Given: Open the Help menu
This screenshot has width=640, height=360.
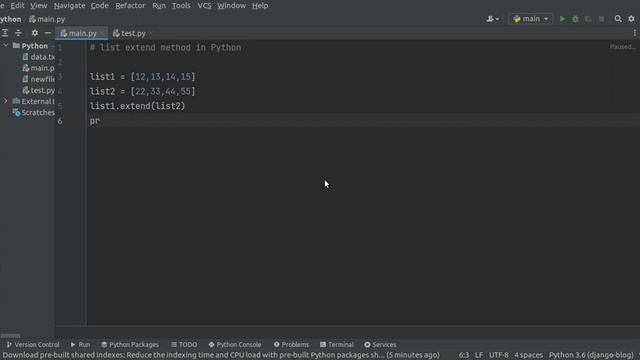Looking at the screenshot, I should click(260, 6).
